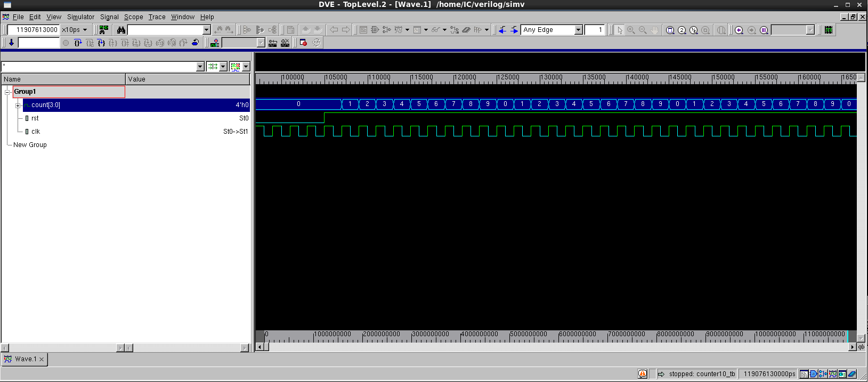The width and height of the screenshot is (868, 382).
Task: Open the Scope menu
Action: point(134,17)
